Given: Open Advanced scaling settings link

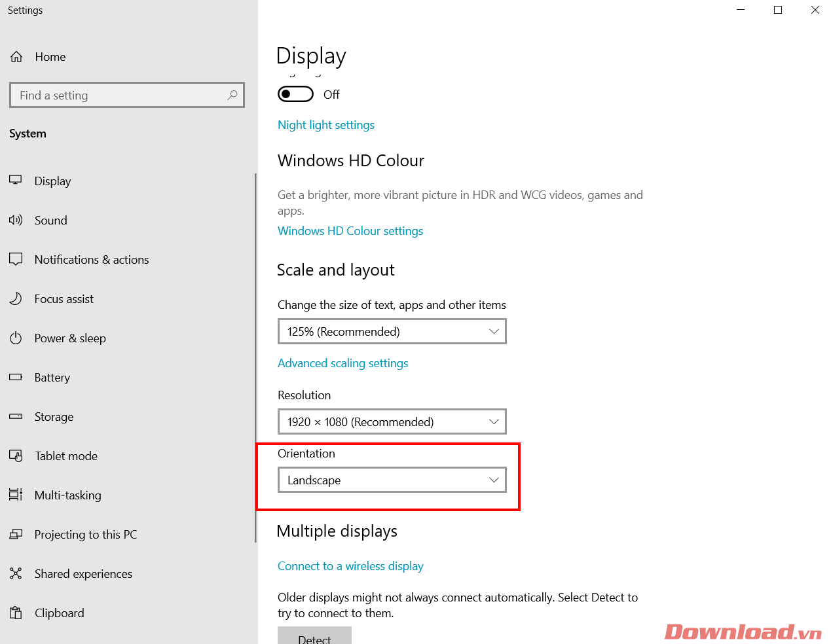Looking at the screenshot, I should [x=342, y=363].
